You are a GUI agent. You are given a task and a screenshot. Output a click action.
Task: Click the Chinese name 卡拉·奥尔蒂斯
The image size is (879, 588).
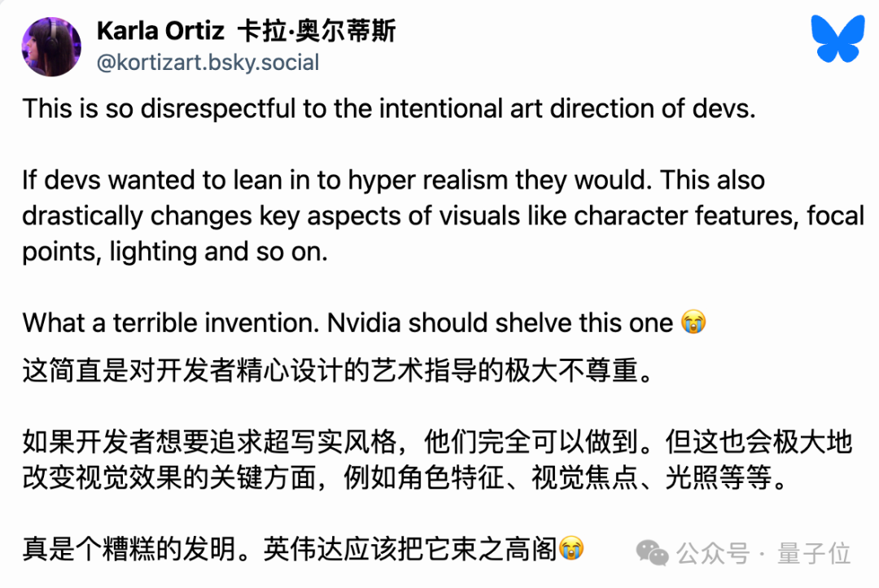(316, 32)
